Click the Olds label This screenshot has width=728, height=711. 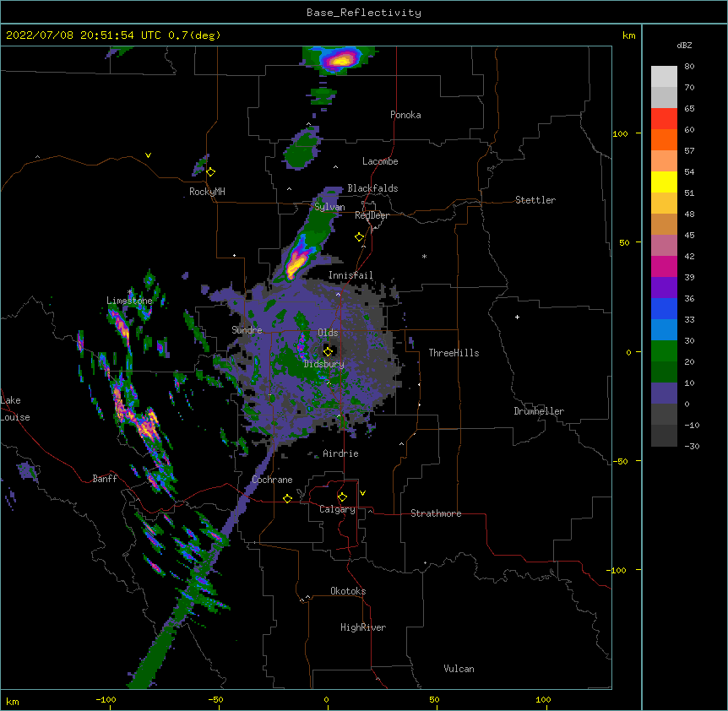point(328,333)
